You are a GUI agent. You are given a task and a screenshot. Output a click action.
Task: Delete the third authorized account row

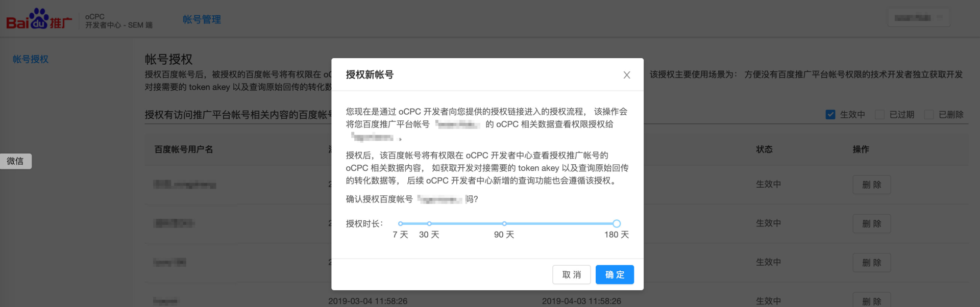[872, 263]
